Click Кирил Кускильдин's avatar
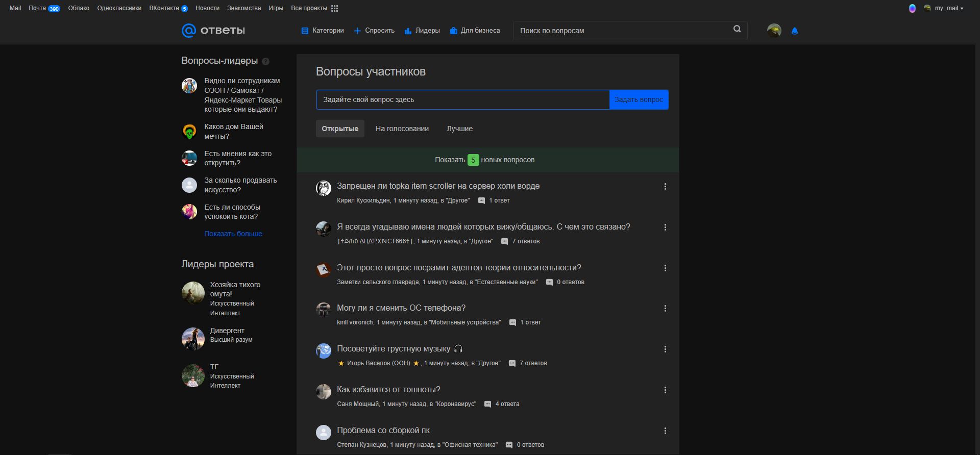 [324, 188]
